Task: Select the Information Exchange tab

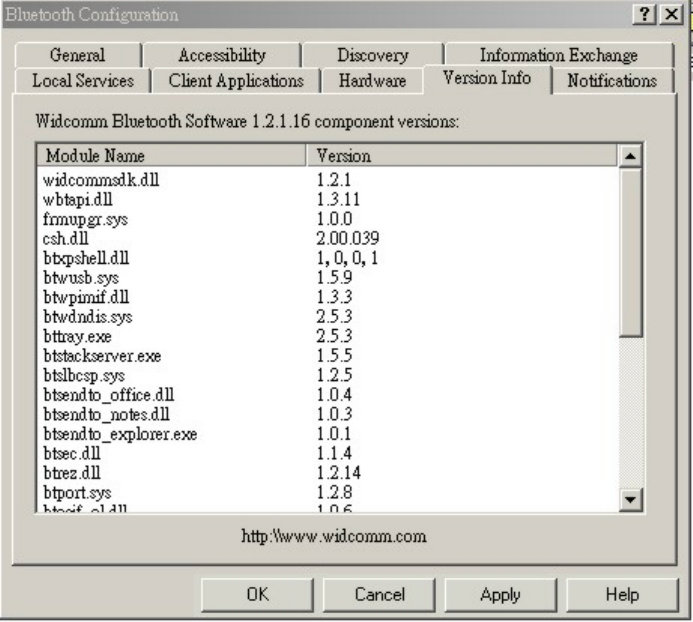Action: (x=559, y=55)
